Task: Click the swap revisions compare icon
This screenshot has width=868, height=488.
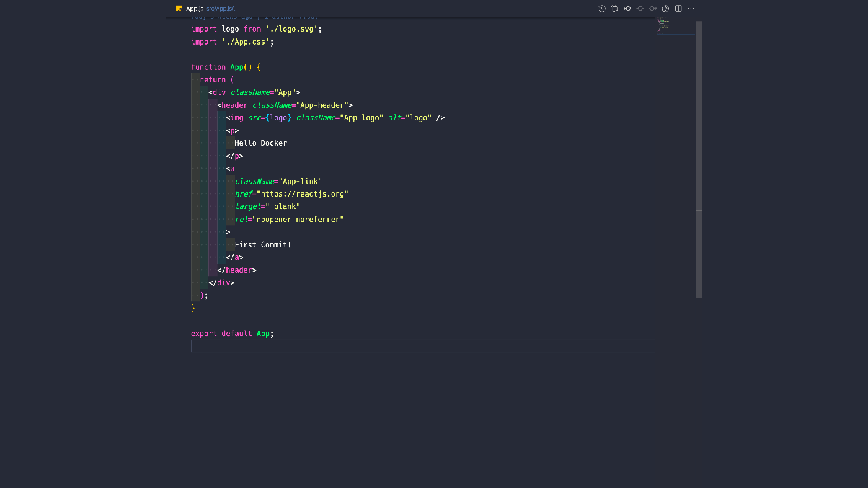Action: 614,9
